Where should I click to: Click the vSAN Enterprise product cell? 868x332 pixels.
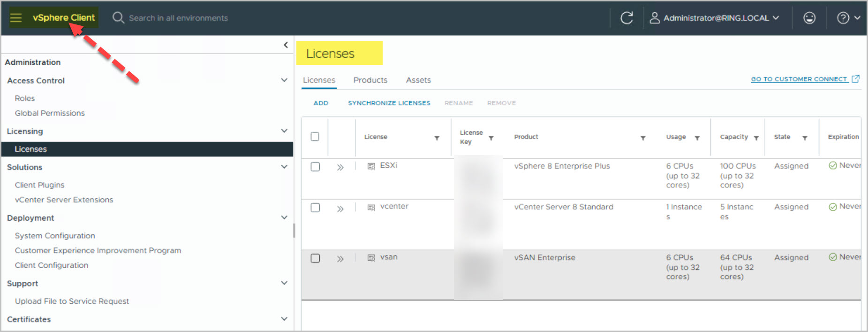point(544,257)
